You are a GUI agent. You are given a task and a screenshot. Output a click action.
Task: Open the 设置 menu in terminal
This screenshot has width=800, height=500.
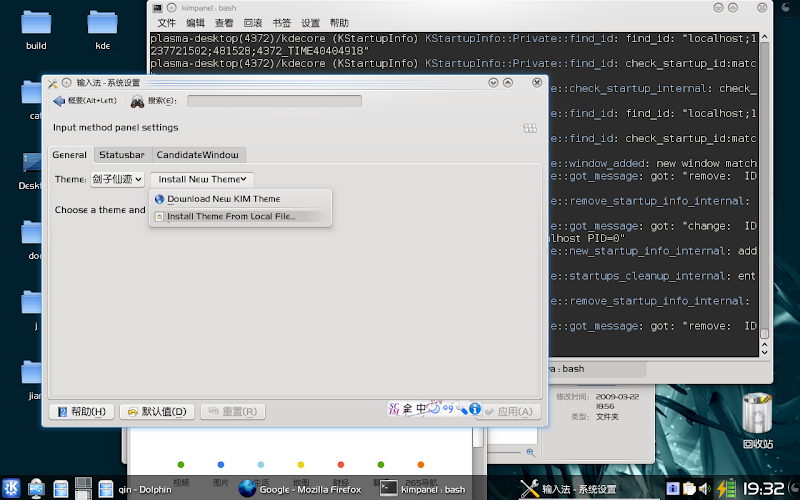click(310, 23)
